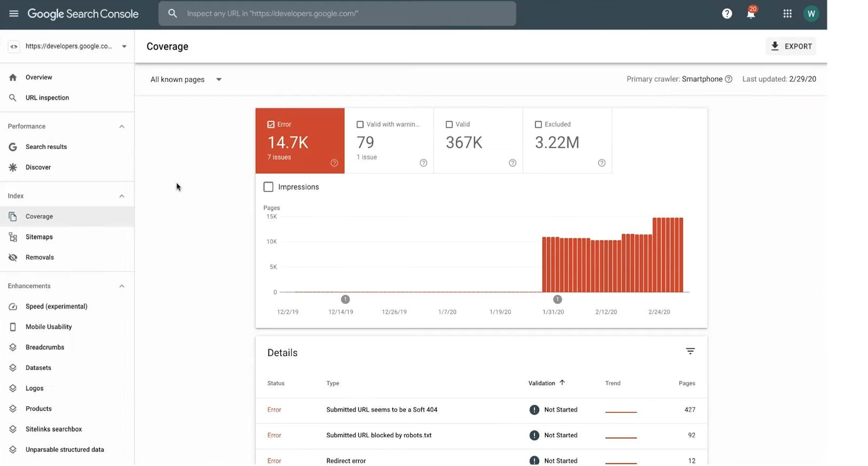The height and width of the screenshot is (466, 868).
Task: Open the Help question mark icon
Action: (x=727, y=14)
